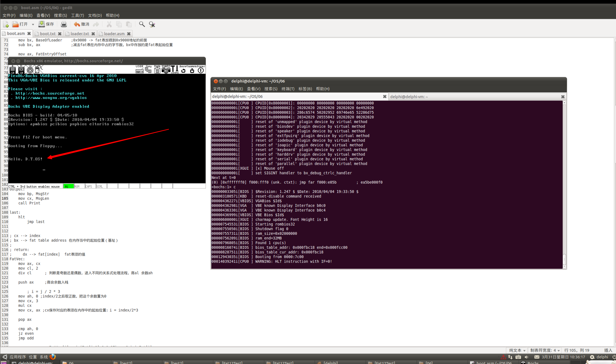Toggle the Bochs CD-ROM drive icon
Screen dimensions: 616x364
[x=30, y=70]
